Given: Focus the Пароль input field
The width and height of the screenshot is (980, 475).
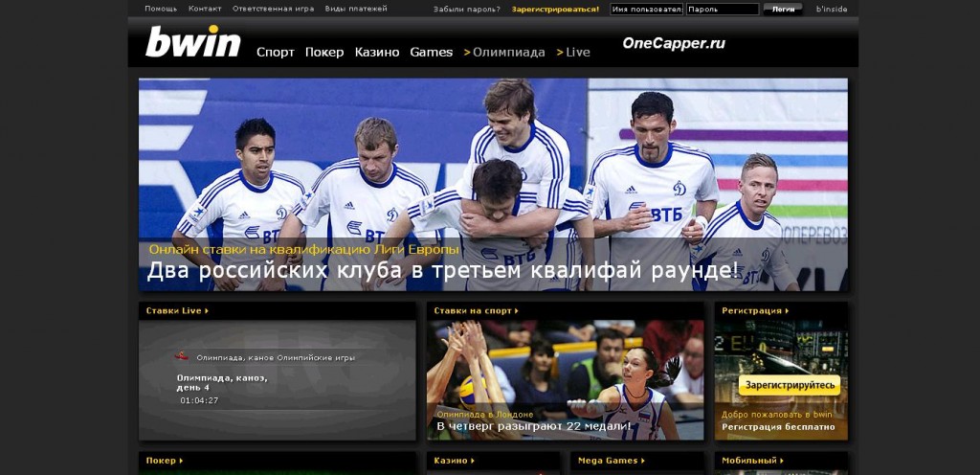Looking at the screenshot, I should (x=723, y=10).
